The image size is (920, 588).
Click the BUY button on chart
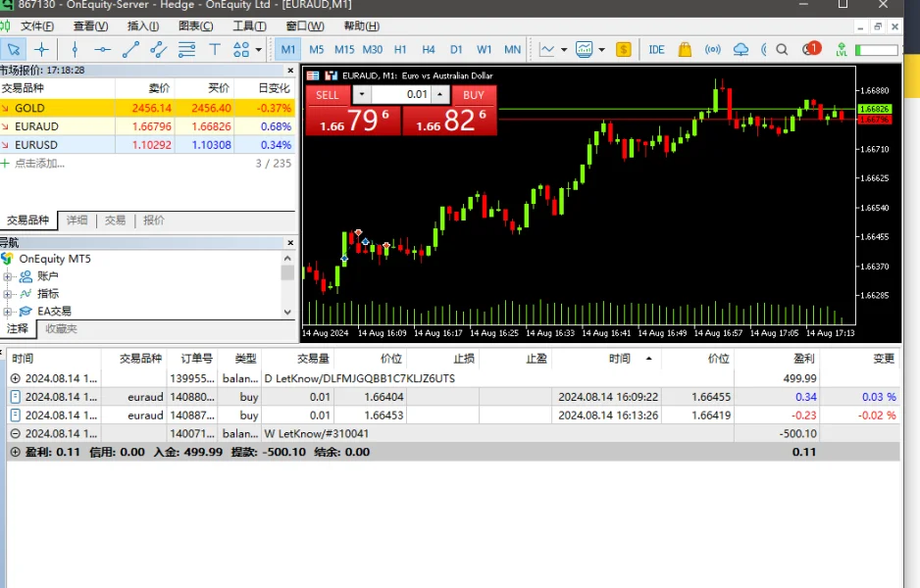pos(474,95)
